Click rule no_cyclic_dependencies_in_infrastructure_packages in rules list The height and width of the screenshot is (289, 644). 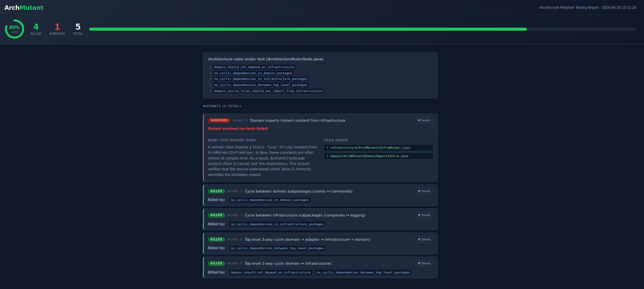(x=261, y=79)
